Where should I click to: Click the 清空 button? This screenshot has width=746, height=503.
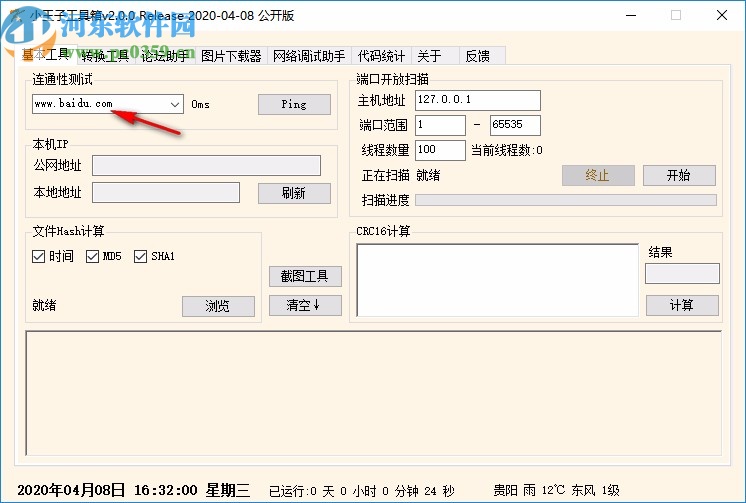coord(305,305)
